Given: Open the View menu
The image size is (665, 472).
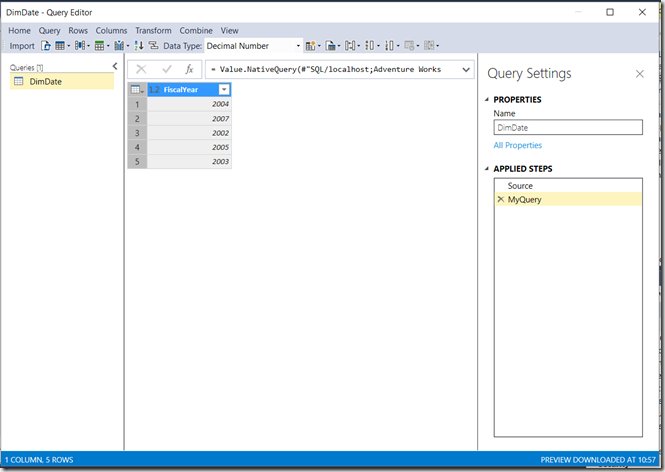Looking at the screenshot, I should (x=229, y=31).
